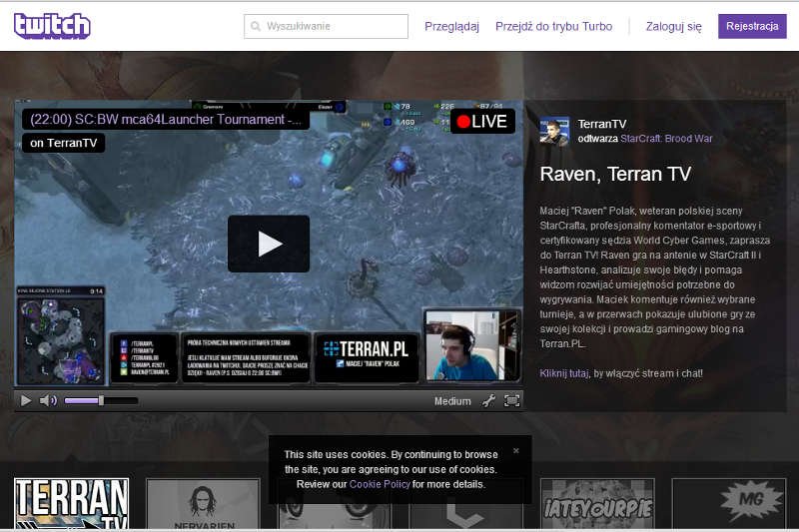
Task: Click the small play button in player bar
Action: coord(26,400)
